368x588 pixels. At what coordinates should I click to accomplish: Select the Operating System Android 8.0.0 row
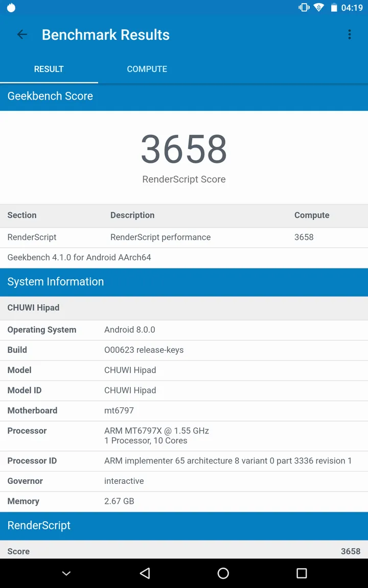pyautogui.click(x=184, y=330)
